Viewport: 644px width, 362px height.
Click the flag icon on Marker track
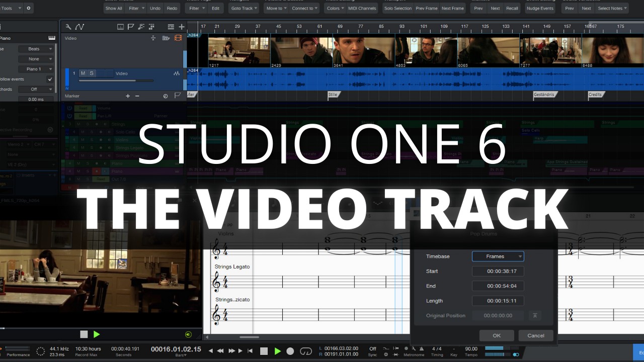point(178,96)
